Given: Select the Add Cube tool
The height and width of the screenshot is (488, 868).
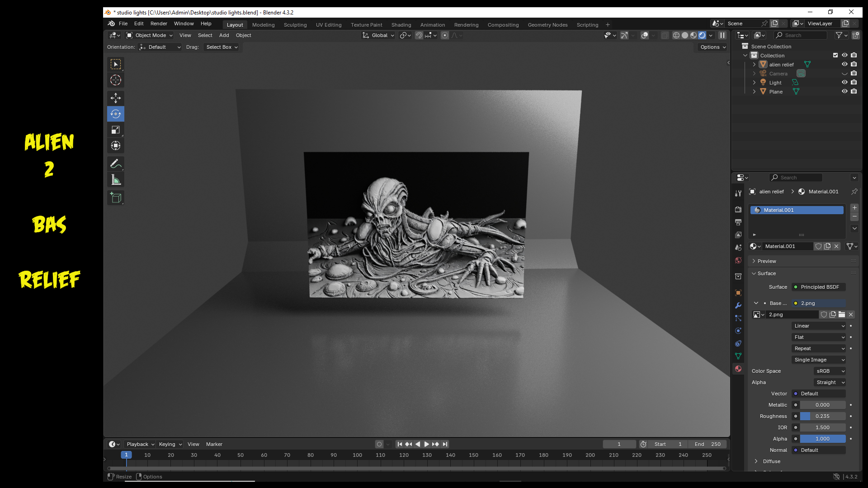Looking at the screenshot, I should pyautogui.click(x=116, y=198).
